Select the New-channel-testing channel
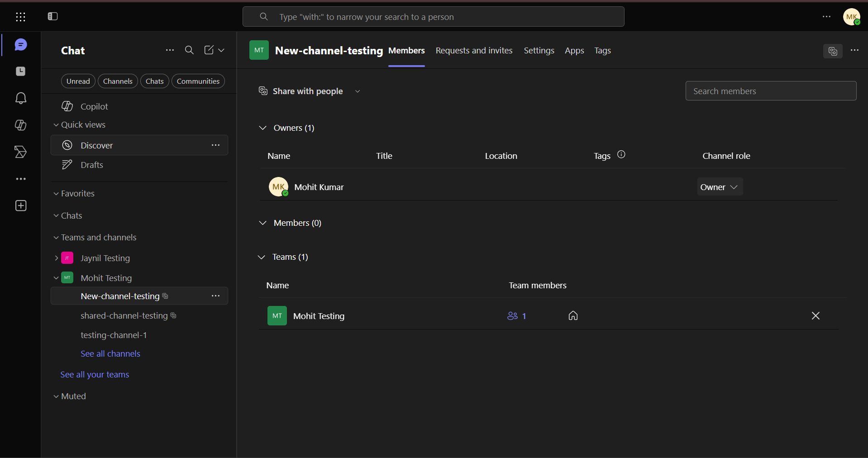This screenshot has width=868, height=458. point(139,296)
